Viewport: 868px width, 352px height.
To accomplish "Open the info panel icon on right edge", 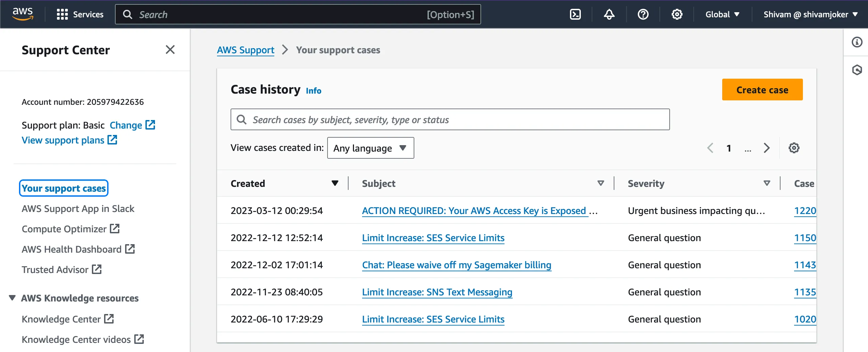I will [857, 42].
